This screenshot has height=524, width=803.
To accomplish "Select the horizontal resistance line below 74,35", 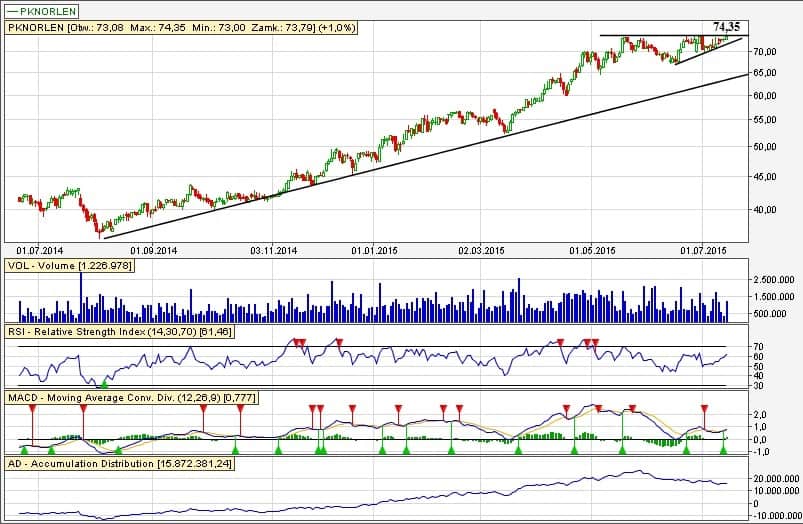I will pyautogui.click(x=650, y=36).
